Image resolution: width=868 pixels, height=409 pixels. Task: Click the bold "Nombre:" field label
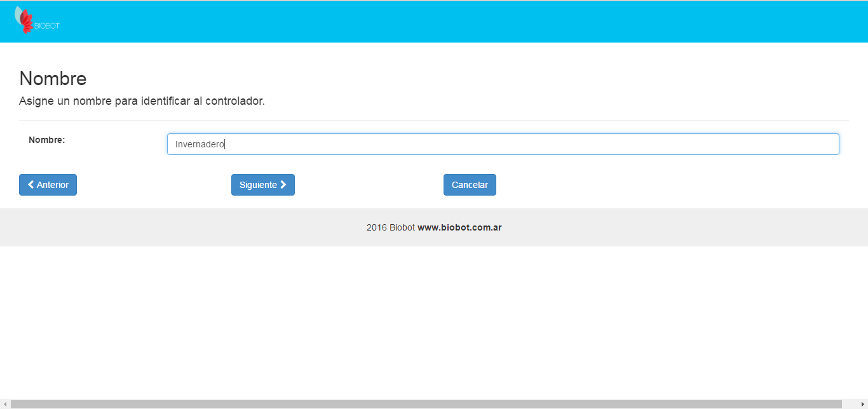[47, 140]
